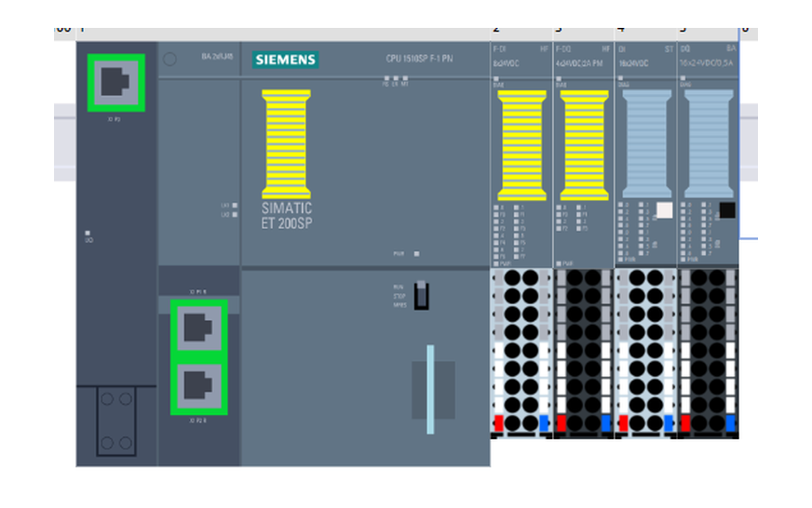This screenshot has height=508, width=812.
Task: Click slot number 2 in the rack header
Action: [496, 30]
